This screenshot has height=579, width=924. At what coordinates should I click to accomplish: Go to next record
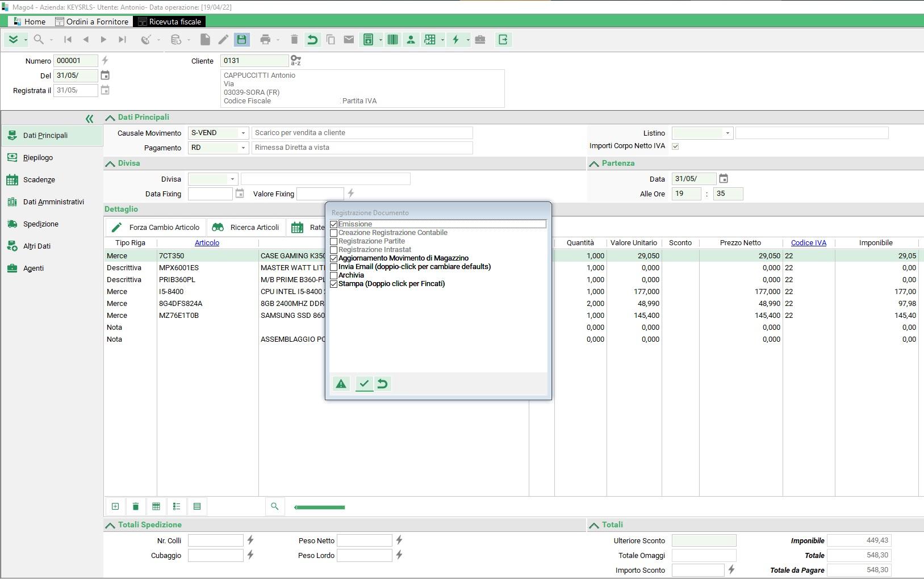pyautogui.click(x=103, y=40)
